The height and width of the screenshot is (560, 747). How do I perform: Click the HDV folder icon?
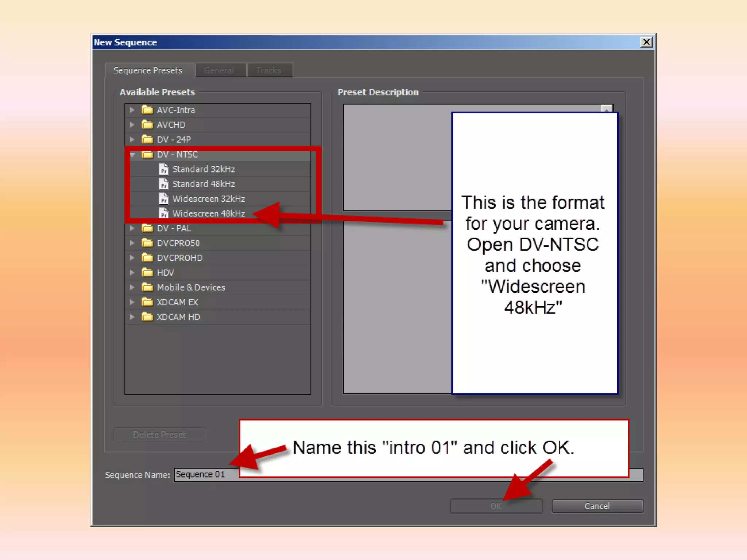point(147,273)
